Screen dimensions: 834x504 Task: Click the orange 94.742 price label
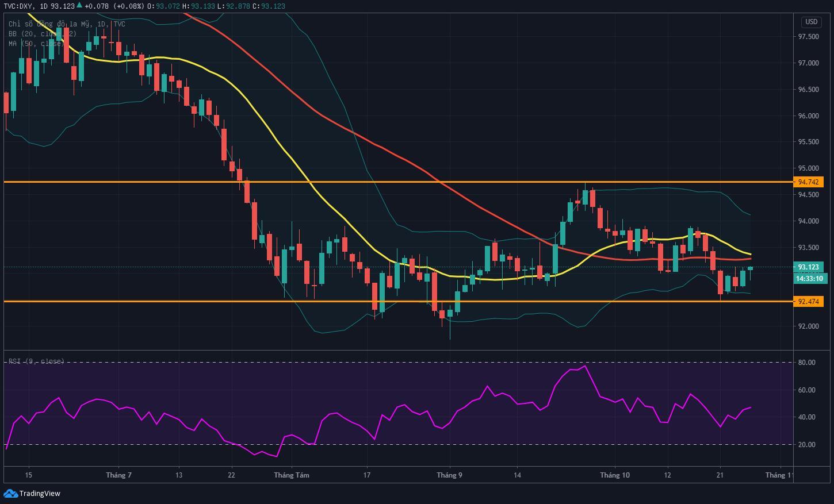[809, 182]
